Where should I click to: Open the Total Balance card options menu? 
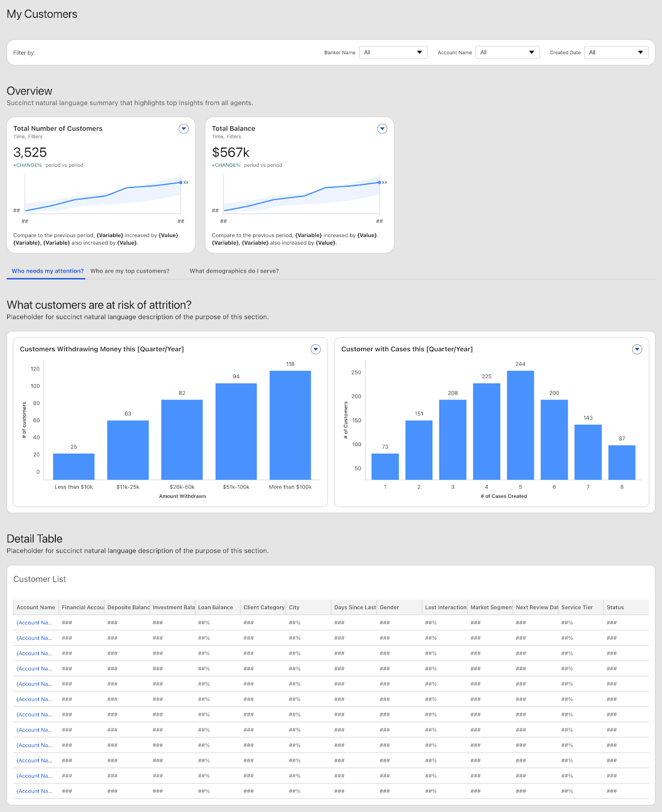382,129
